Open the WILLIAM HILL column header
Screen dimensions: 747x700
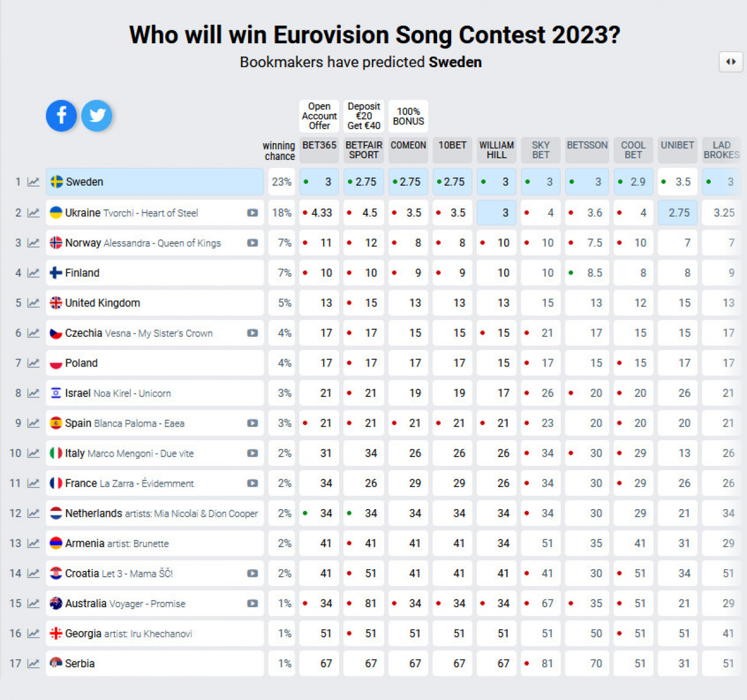(x=497, y=150)
